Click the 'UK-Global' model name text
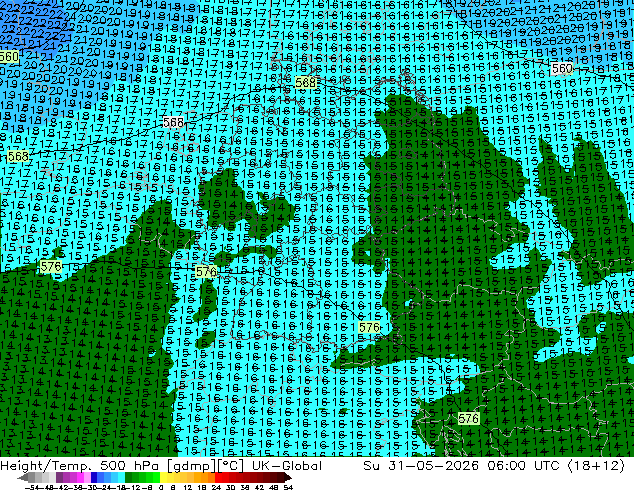Screen dimensions: 634x490 coord(287,466)
